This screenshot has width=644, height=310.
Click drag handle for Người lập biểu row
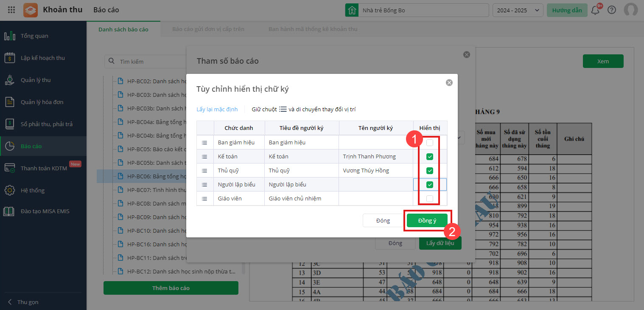click(x=204, y=185)
